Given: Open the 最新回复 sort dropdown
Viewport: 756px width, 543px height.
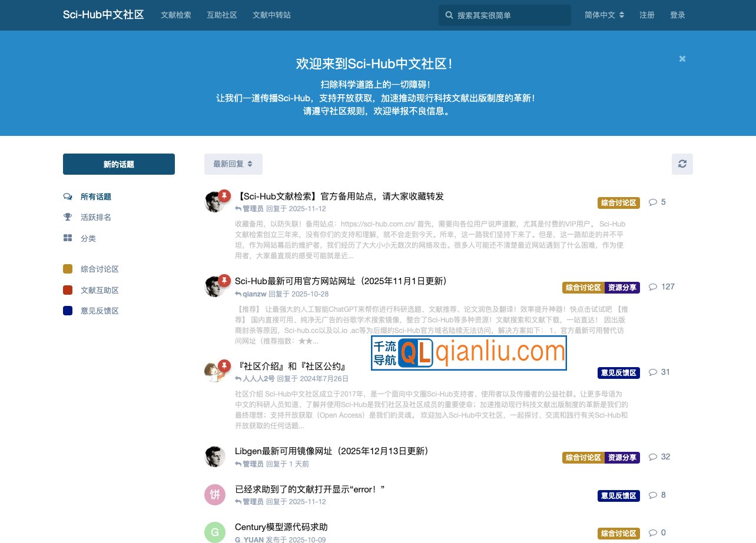Looking at the screenshot, I should click(233, 164).
